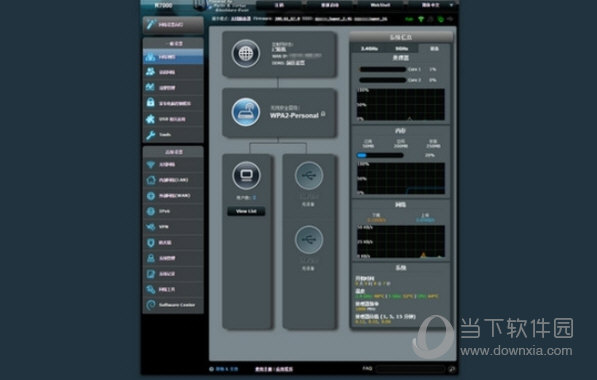Switch to the 2.4GHz tab
597x380 pixels.
[x=369, y=49]
